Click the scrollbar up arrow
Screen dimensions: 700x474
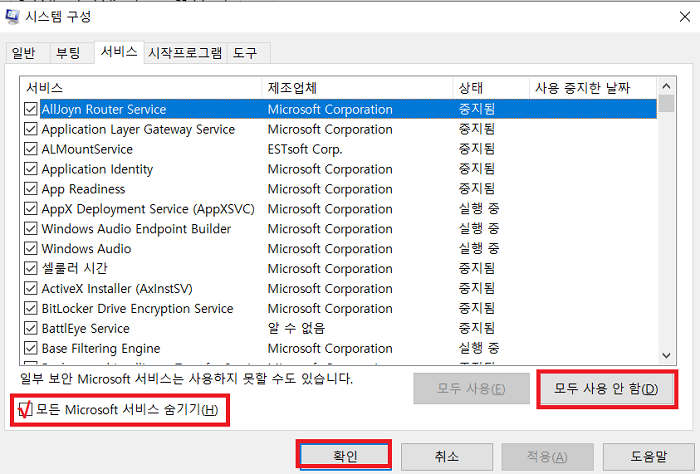point(667,86)
